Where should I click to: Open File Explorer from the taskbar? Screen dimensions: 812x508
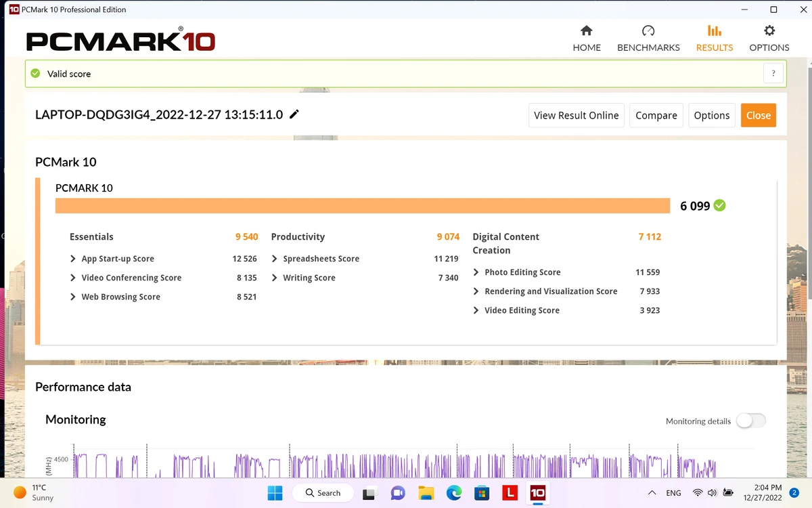pyautogui.click(x=426, y=492)
